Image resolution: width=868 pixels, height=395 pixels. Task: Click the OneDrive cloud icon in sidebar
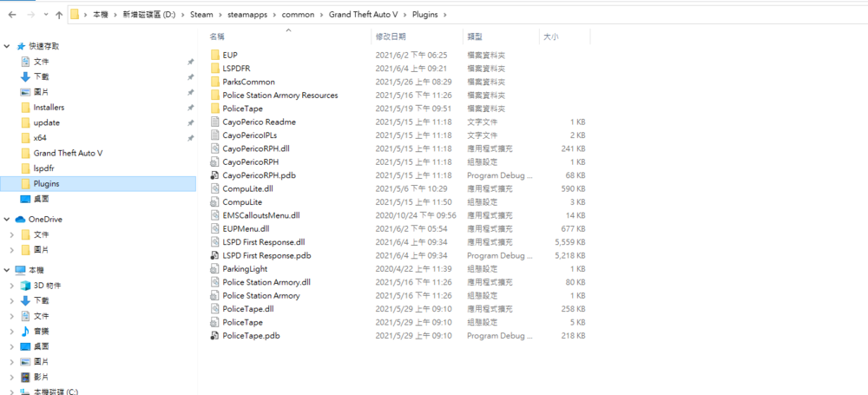21,220
